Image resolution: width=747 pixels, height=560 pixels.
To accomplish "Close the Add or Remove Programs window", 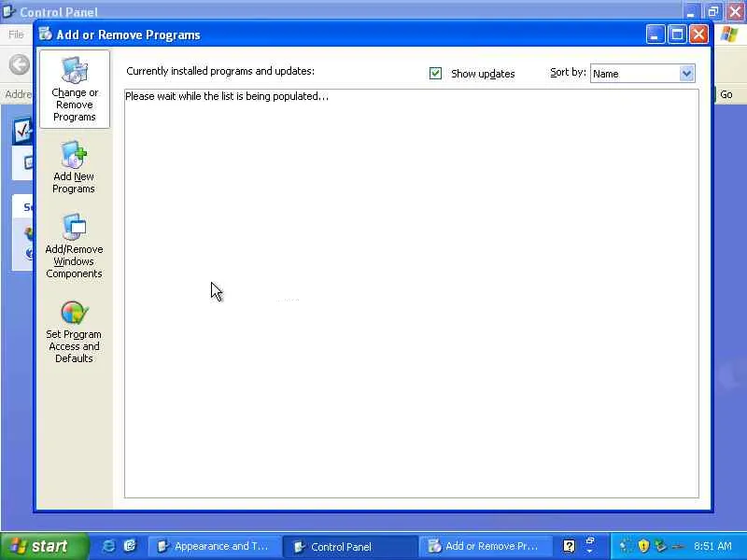I will coord(698,35).
